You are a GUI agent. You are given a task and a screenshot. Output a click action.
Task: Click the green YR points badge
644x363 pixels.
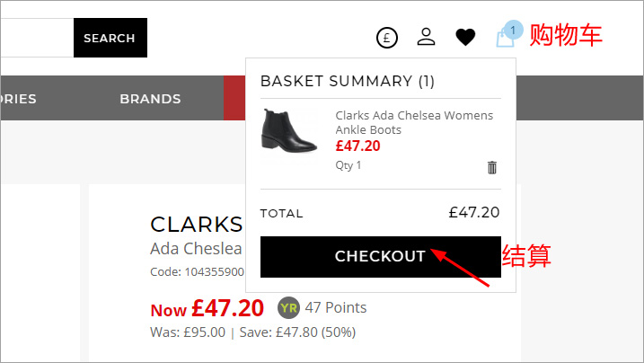(x=288, y=308)
